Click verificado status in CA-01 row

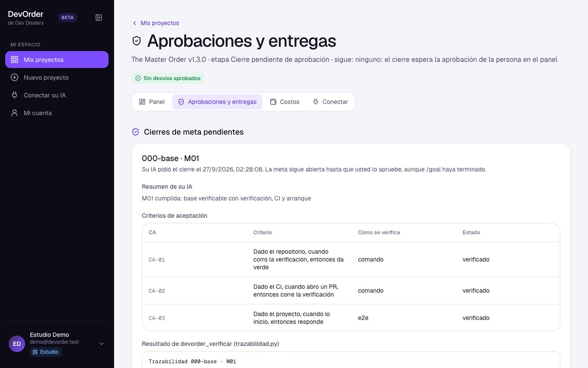pyautogui.click(x=476, y=259)
